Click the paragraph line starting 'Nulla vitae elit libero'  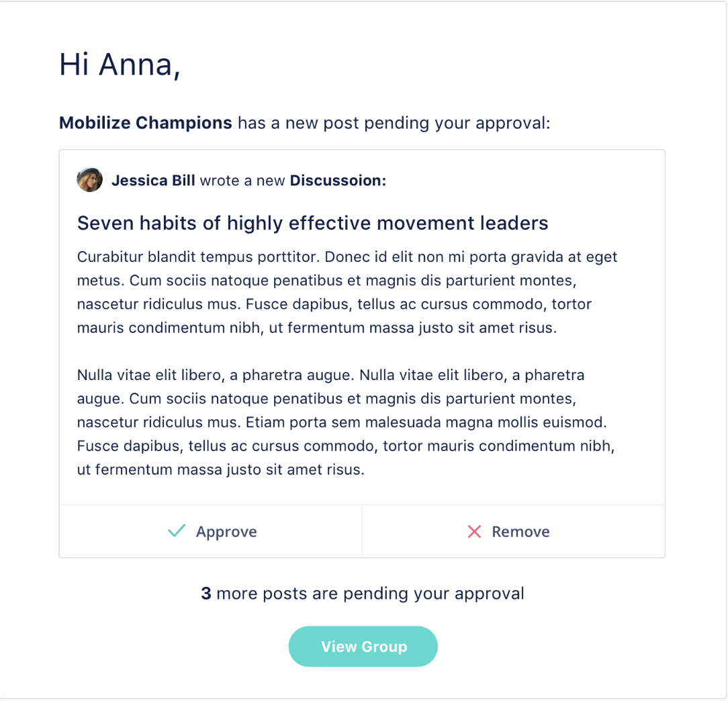coord(330,375)
